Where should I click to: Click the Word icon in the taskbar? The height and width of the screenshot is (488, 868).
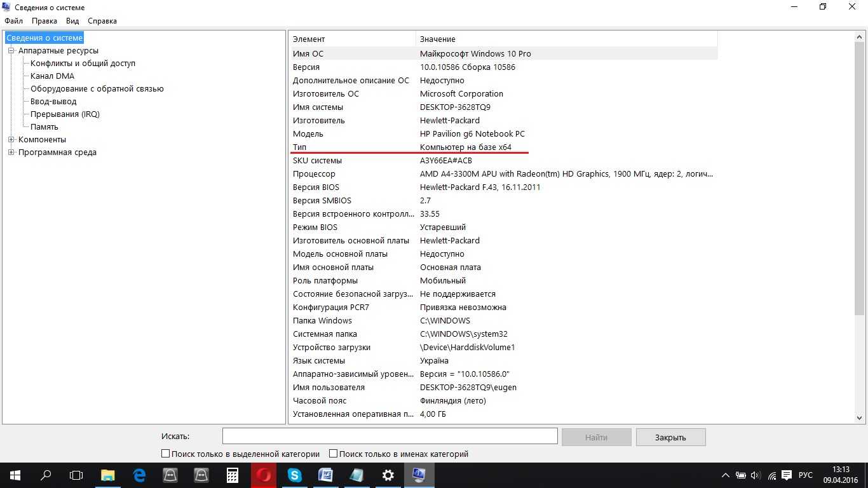click(x=325, y=475)
